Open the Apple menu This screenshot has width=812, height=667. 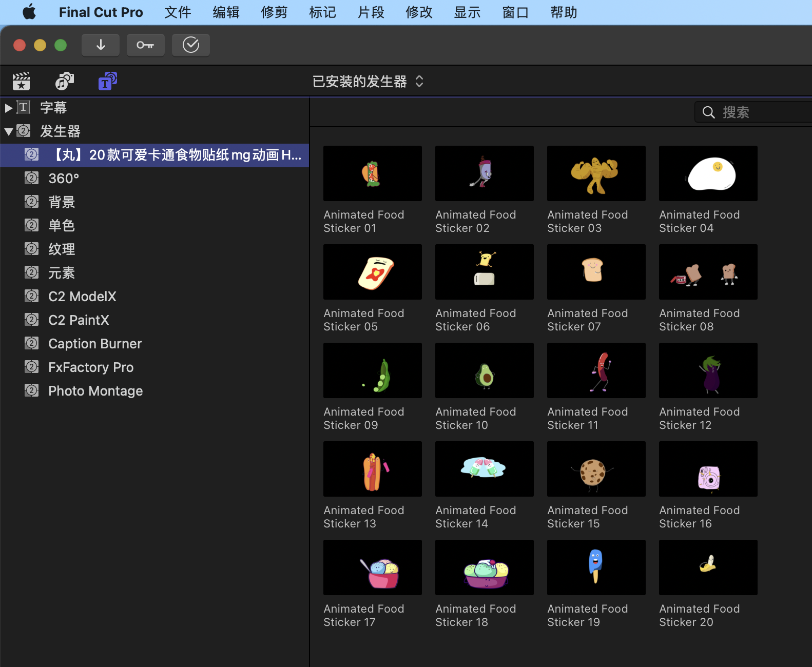pyautogui.click(x=30, y=12)
